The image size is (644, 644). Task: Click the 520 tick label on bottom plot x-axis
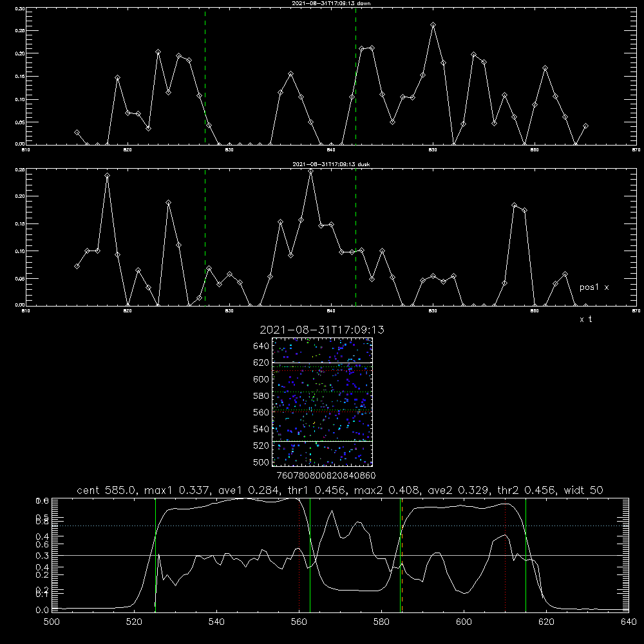coord(134,622)
